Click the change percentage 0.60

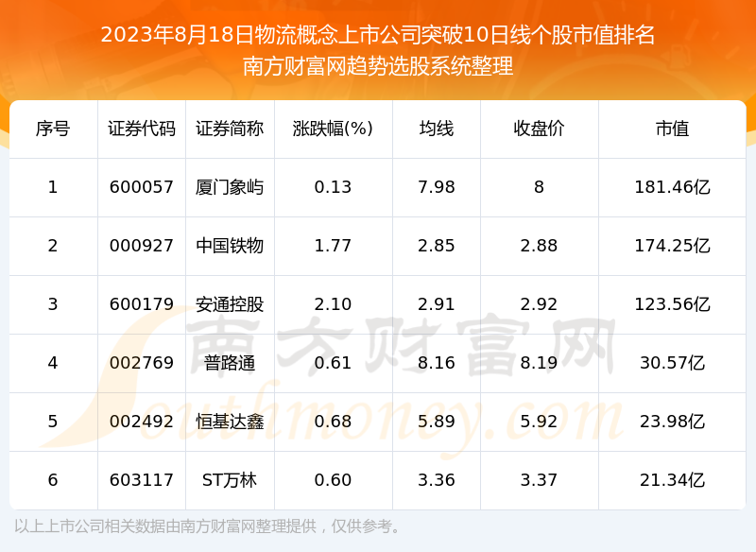[x=333, y=480]
